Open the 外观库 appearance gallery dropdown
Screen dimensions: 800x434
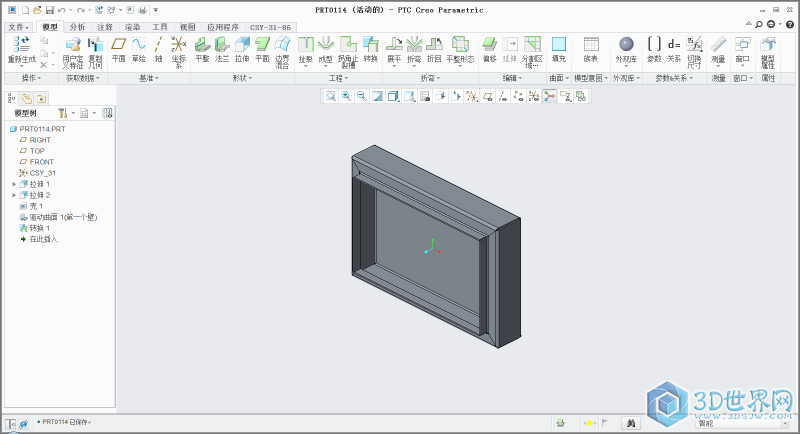click(626, 66)
